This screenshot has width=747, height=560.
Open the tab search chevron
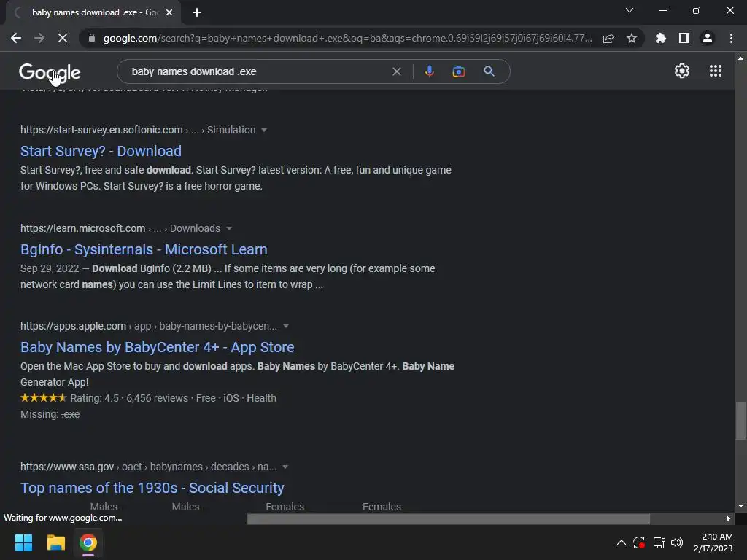(630, 10)
